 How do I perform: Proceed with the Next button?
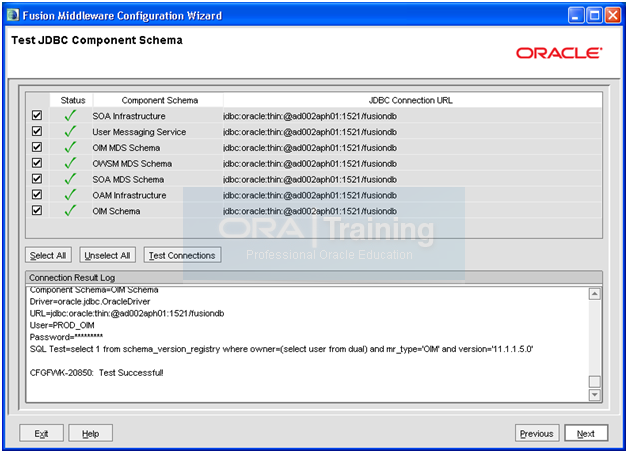pos(586,433)
